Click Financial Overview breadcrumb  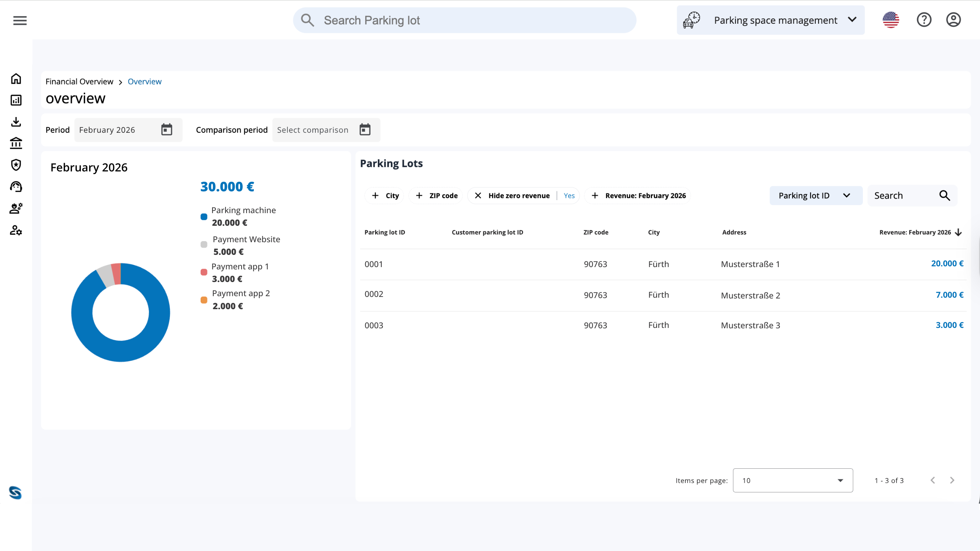pyautogui.click(x=79, y=82)
